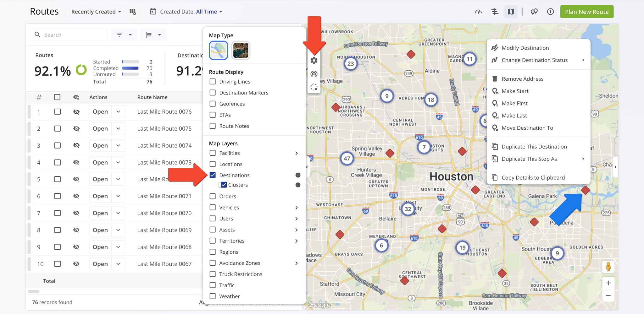
Task: Click the info icon beside Destinations layer
Action: pyautogui.click(x=298, y=175)
